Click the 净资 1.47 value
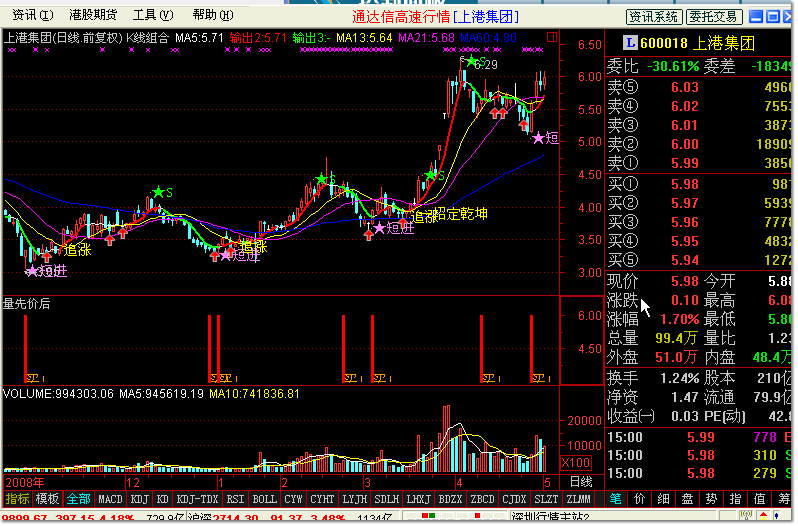The height and width of the screenshot is (526, 798). tap(685, 397)
